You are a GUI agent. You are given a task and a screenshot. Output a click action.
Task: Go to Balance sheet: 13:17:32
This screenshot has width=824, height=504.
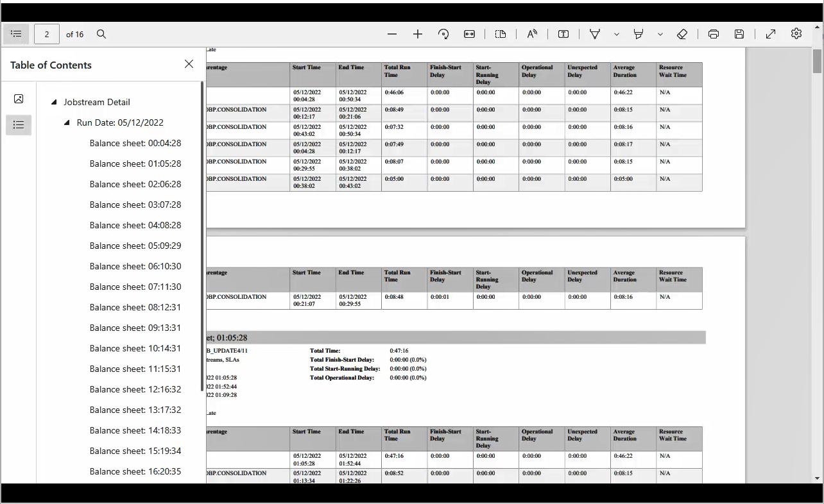point(135,410)
